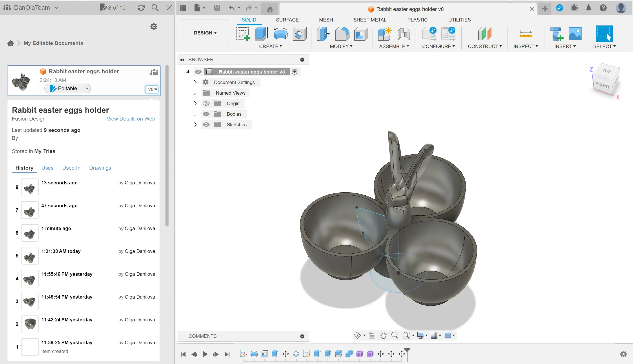Expand the Document Settings tree node
The width and height of the screenshot is (633, 364).
tap(195, 83)
